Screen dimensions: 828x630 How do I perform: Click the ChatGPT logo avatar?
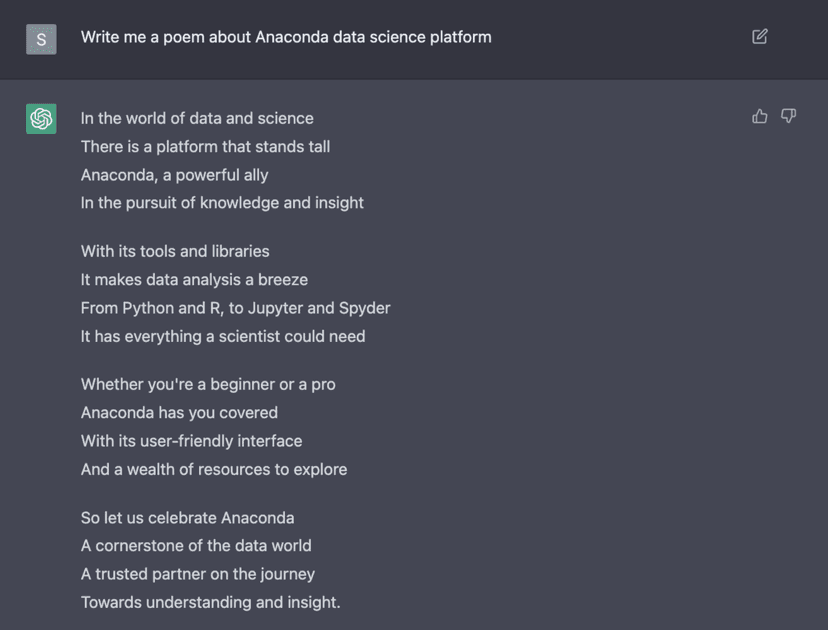41,119
